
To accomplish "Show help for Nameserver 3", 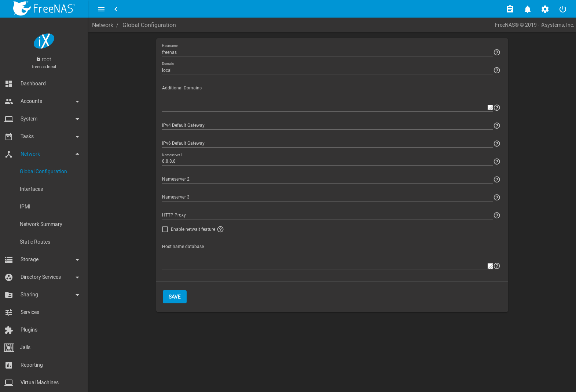I will (497, 197).
